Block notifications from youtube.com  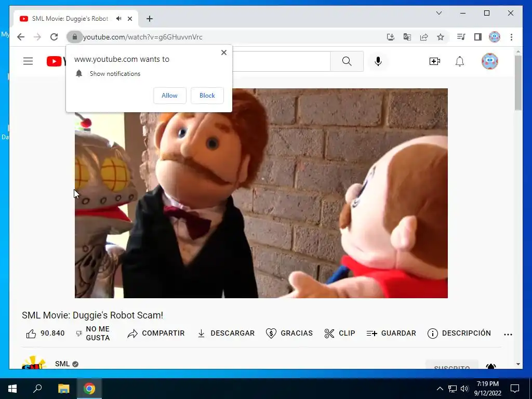click(x=207, y=96)
